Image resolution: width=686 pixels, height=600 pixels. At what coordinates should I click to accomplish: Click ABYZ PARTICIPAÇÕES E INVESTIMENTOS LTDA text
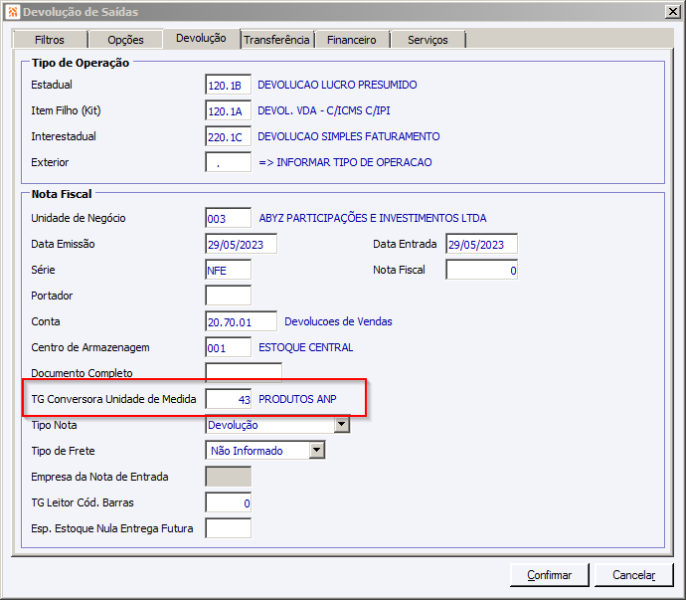tap(372, 218)
